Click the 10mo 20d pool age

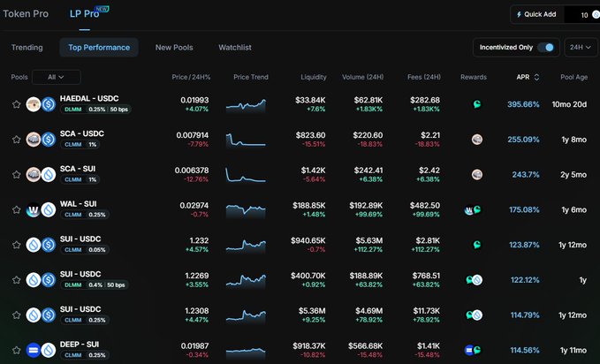[569, 104]
